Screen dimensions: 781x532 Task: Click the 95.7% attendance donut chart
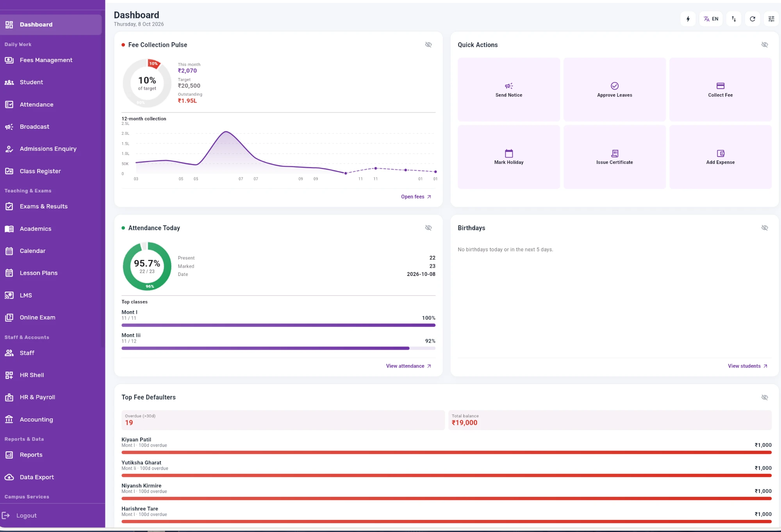[147, 266]
